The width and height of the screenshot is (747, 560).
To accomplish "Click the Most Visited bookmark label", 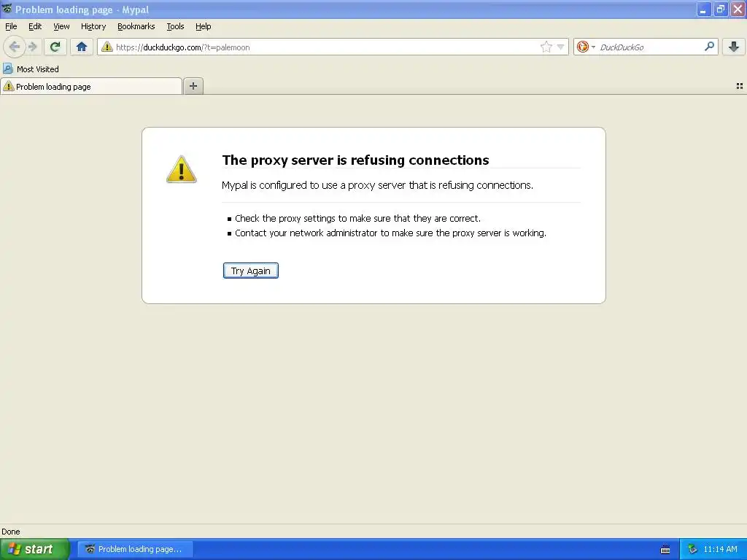I will (38, 69).
